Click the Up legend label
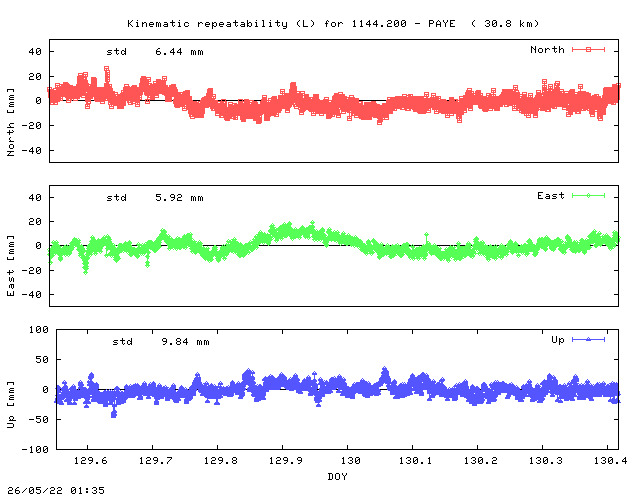 point(558,340)
